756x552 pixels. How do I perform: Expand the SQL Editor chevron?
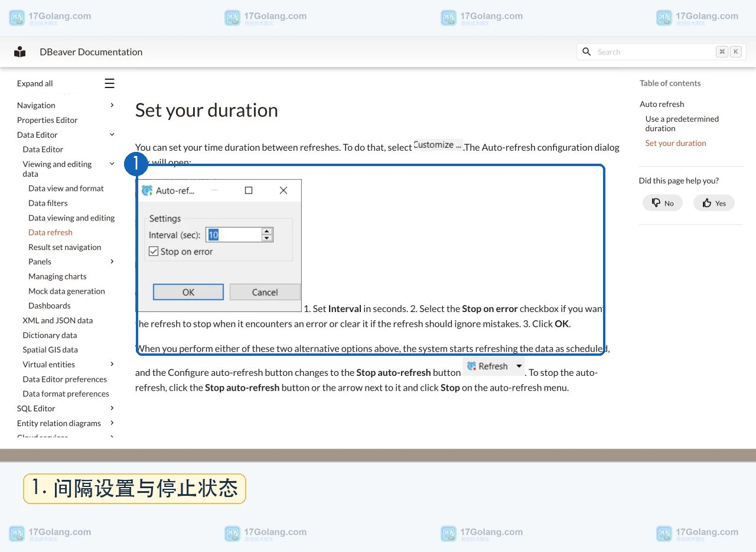click(x=112, y=408)
